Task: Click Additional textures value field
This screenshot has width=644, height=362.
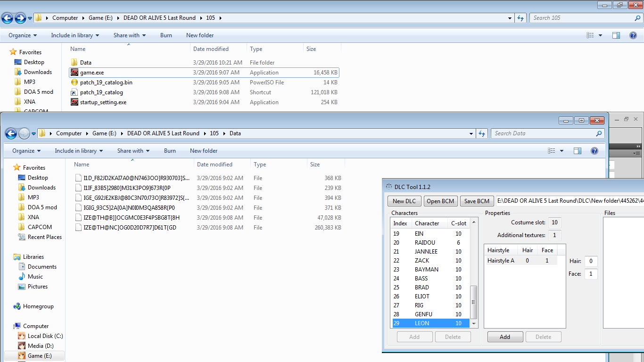Action: click(554, 235)
